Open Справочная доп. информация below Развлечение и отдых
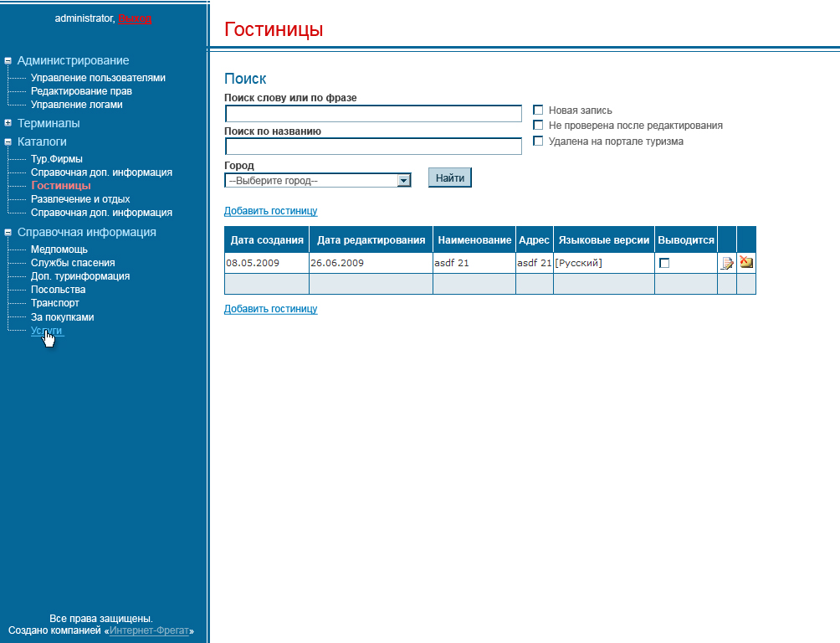 (102, 213)
